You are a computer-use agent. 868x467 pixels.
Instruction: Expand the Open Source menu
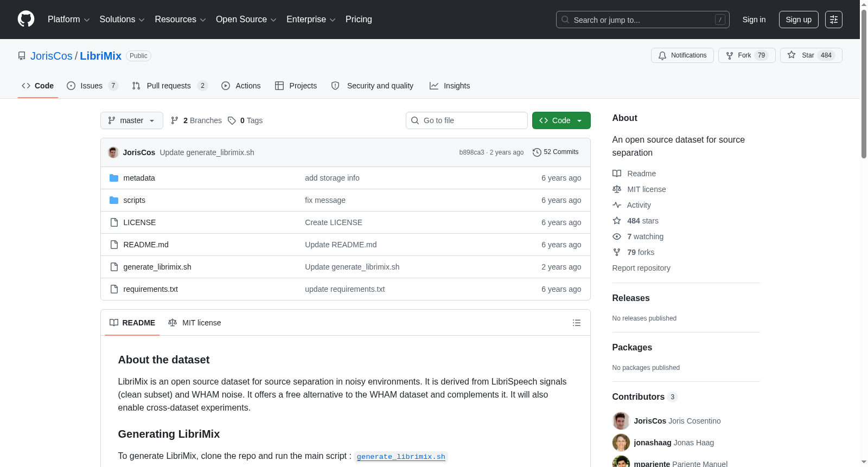coord(246,20)
